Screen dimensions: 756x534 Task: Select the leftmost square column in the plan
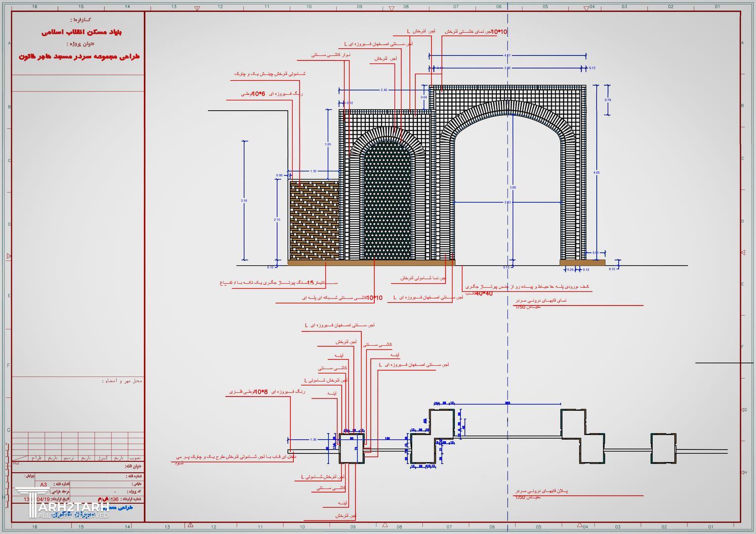pyautogui.click(x=351, y=448)
